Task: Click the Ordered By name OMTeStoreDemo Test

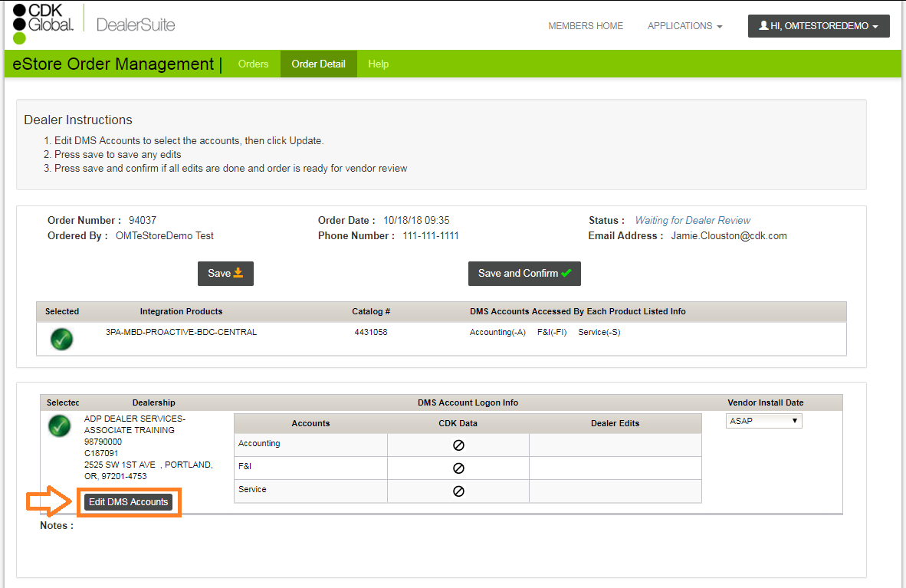Action: click(165, 236)
